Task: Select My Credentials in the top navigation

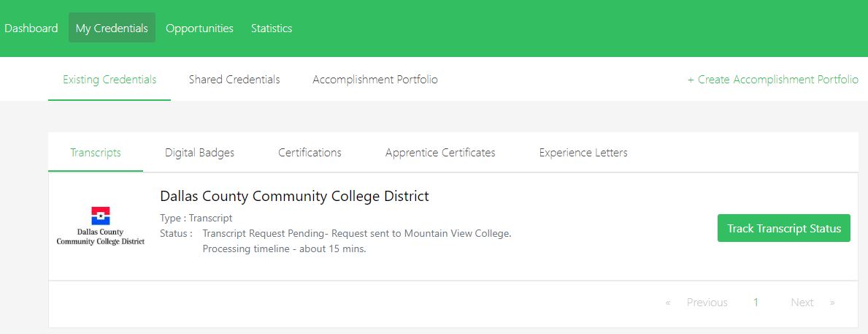Action: [x=112, y=29]
